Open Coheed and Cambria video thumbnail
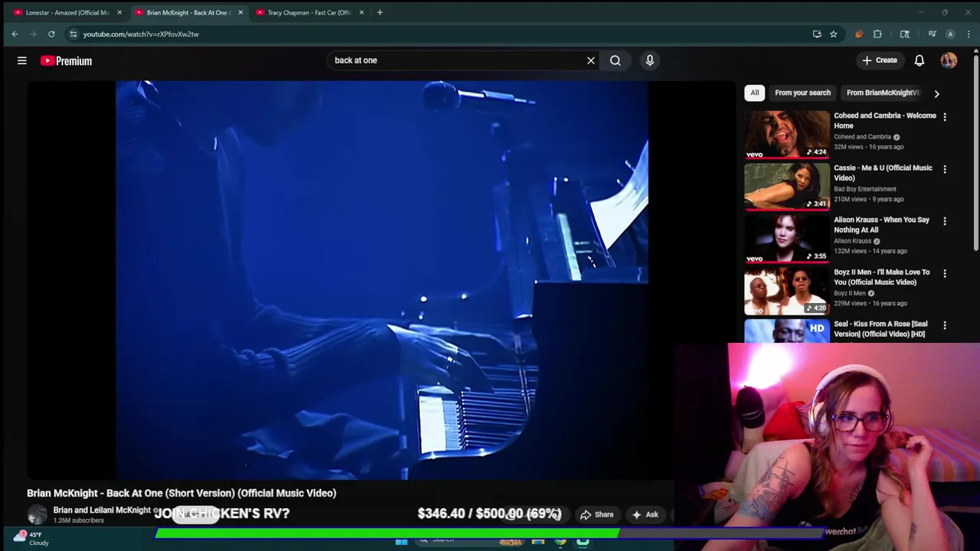 (x=786, y=134)
